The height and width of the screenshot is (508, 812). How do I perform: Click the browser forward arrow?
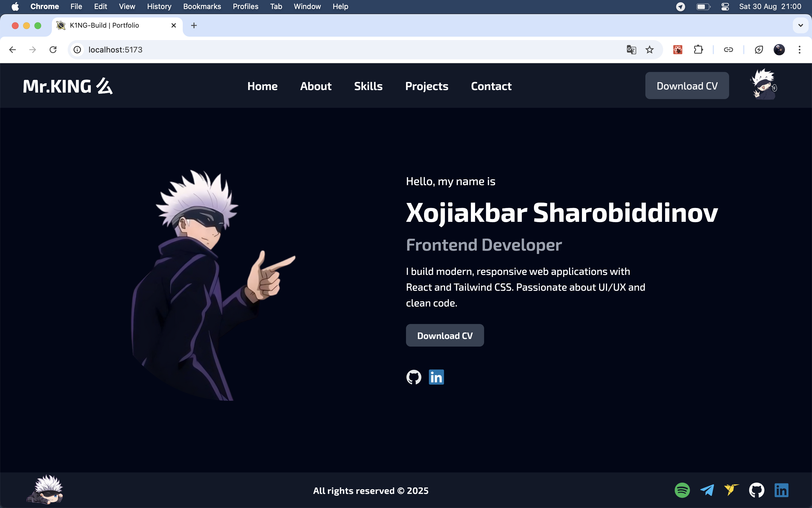pos(32,50)
